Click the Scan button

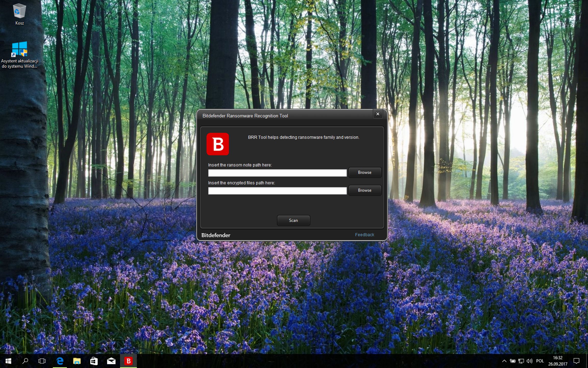293,220
